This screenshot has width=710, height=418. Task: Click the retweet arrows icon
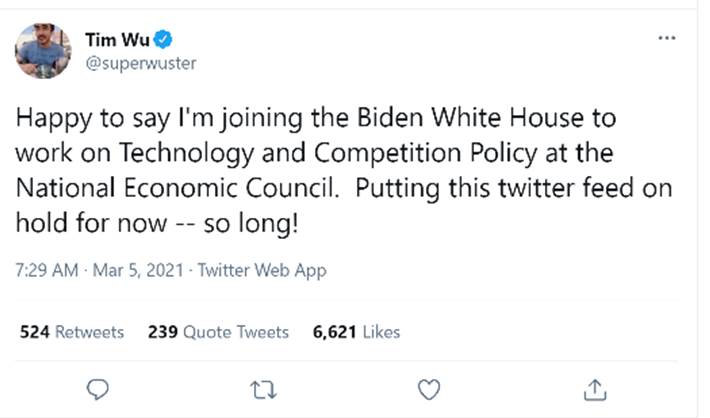pyautogui.click(x=264, y=386)
